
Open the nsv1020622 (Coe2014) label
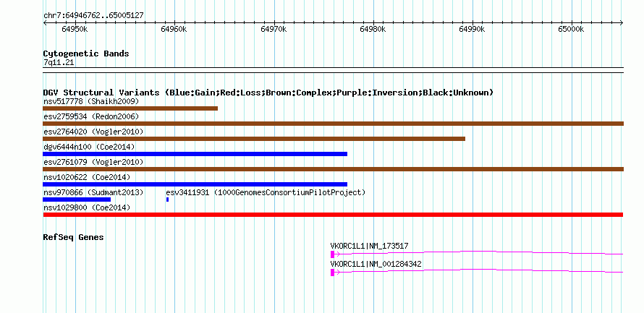[87, 177]
